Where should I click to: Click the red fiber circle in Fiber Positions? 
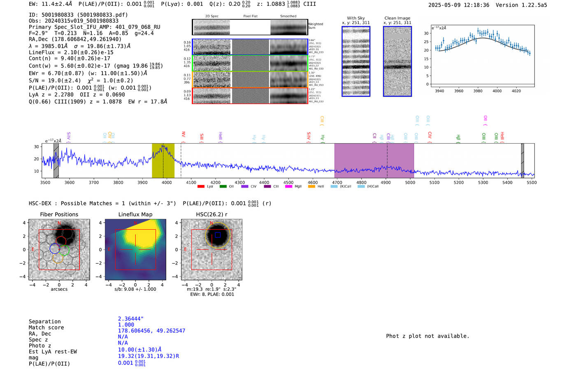click(x=61, y=241)
